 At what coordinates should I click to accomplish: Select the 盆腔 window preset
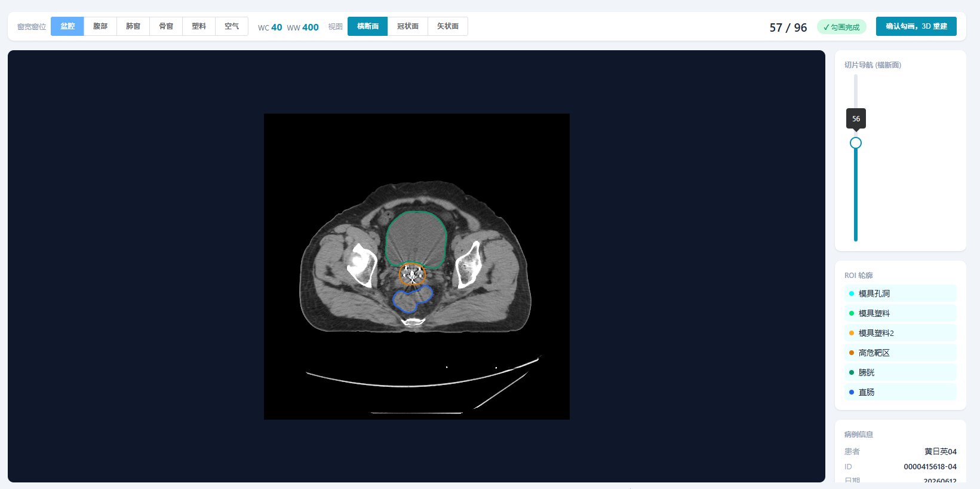67,26
